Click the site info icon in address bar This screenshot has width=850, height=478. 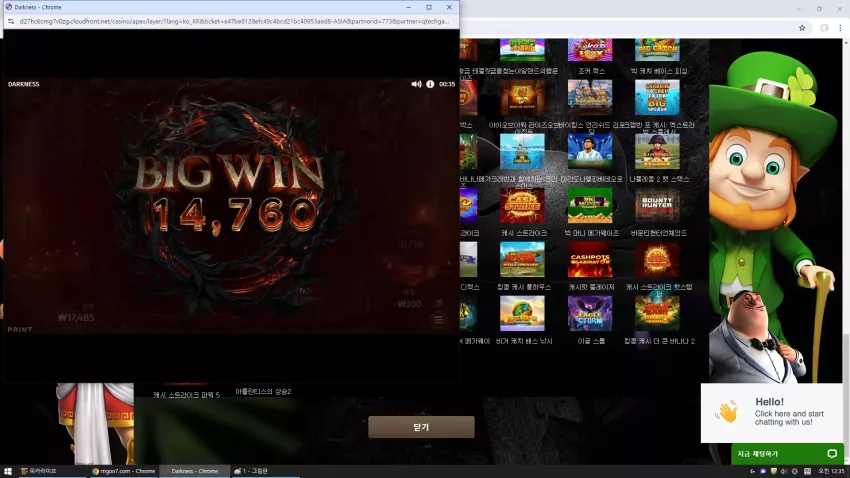11,21
